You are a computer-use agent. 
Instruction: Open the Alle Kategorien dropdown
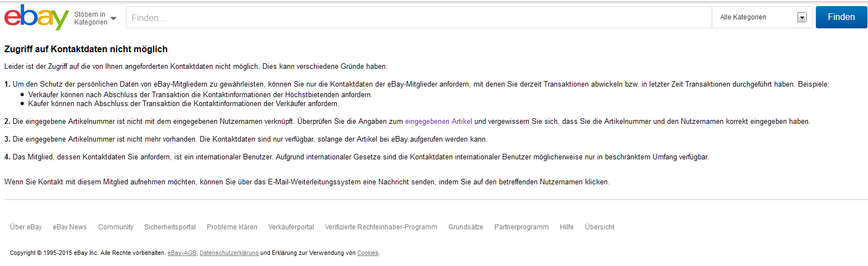click(x=761, y=17)
